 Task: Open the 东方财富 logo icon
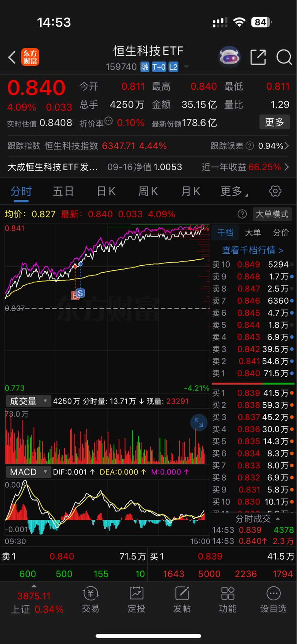coord(30,57)
